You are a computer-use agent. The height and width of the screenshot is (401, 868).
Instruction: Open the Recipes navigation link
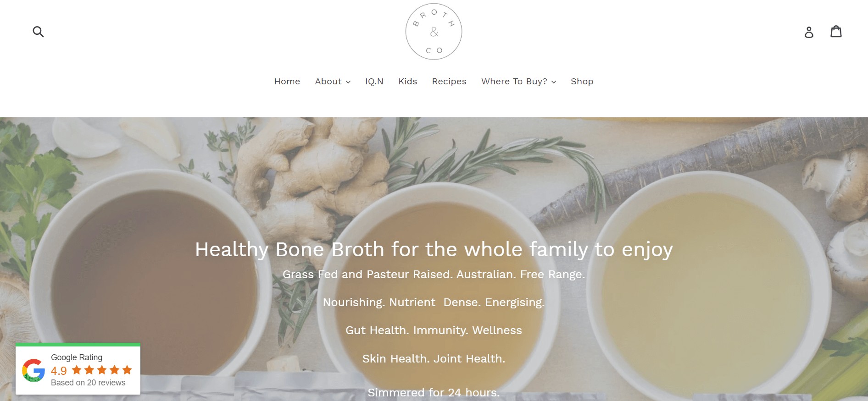click(449, 82)
